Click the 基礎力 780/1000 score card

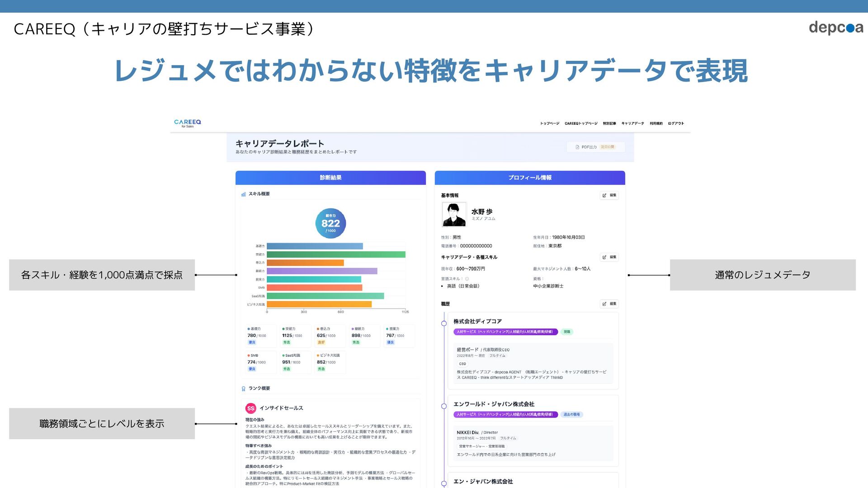pyautogui.click(x=260, y=336)
